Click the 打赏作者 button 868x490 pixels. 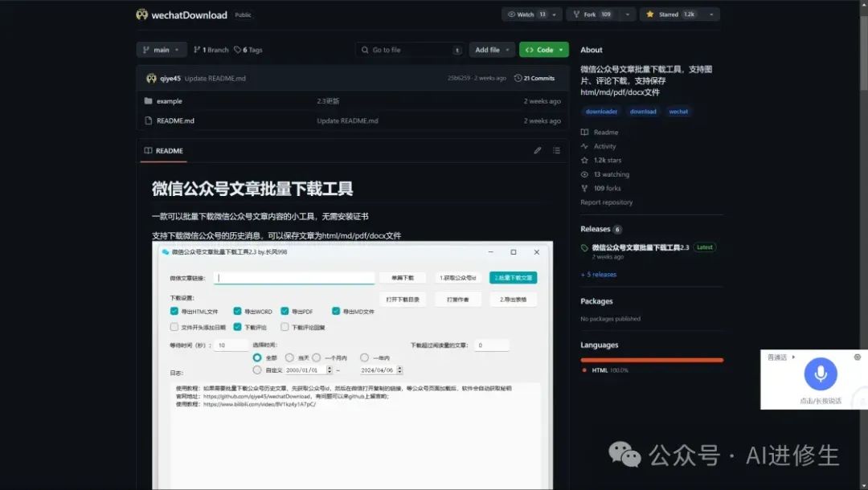tap(458, 300)
